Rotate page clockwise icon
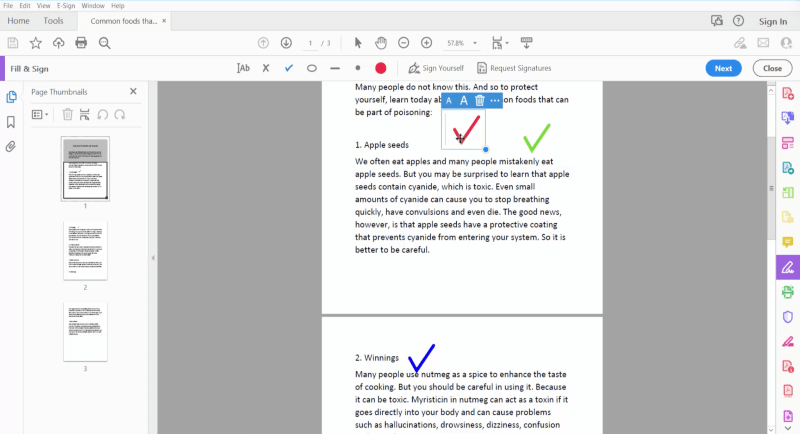Screen dimensions: 800x434 [120, 114]
